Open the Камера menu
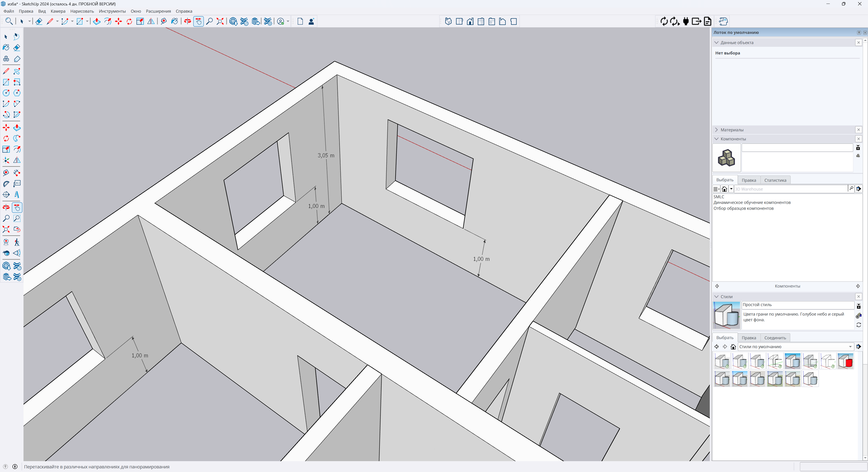The height and width of the screenshot is (472, 868). pos(58,11)
